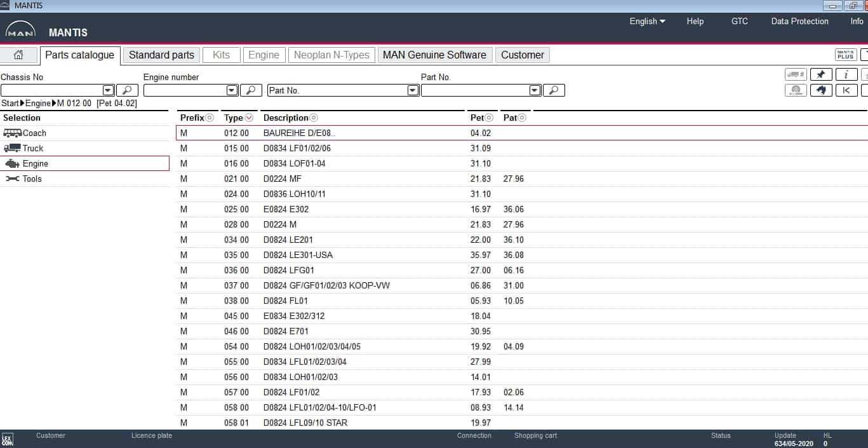The width and height of the screenshot is (868, 448).
Task: Select the row D0834 LFL01/02/03/04
Action: [521, 362]
